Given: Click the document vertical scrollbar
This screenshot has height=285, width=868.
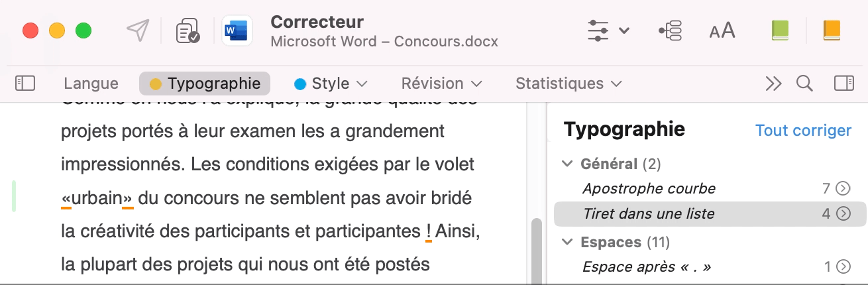Looking at the screenshot, I should tap(536, 249).
